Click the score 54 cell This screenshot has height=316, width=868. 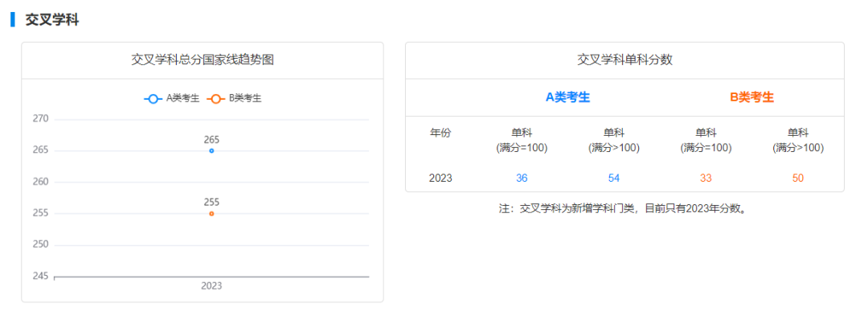pos(613,179)
